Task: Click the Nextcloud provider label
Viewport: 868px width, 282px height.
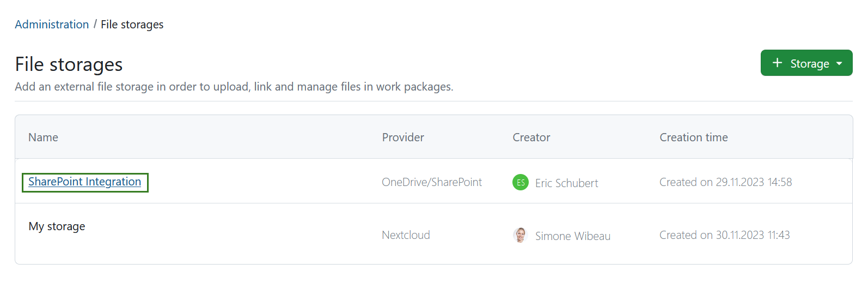Action: 406,235
